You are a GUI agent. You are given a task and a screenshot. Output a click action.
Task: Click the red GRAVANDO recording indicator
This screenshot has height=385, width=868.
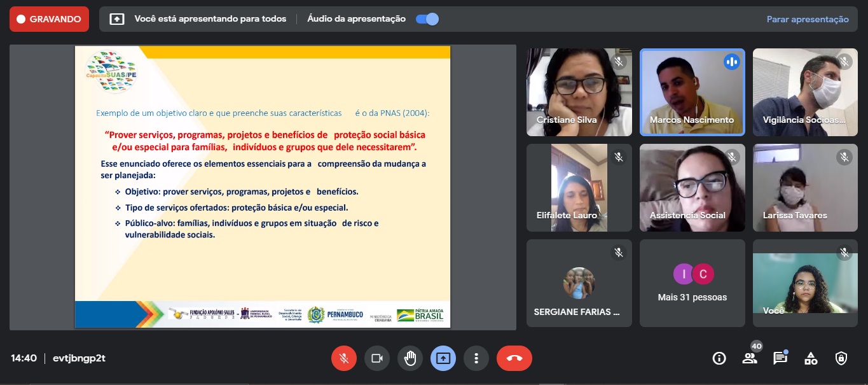pyautogui.click(x=49, y=19)
